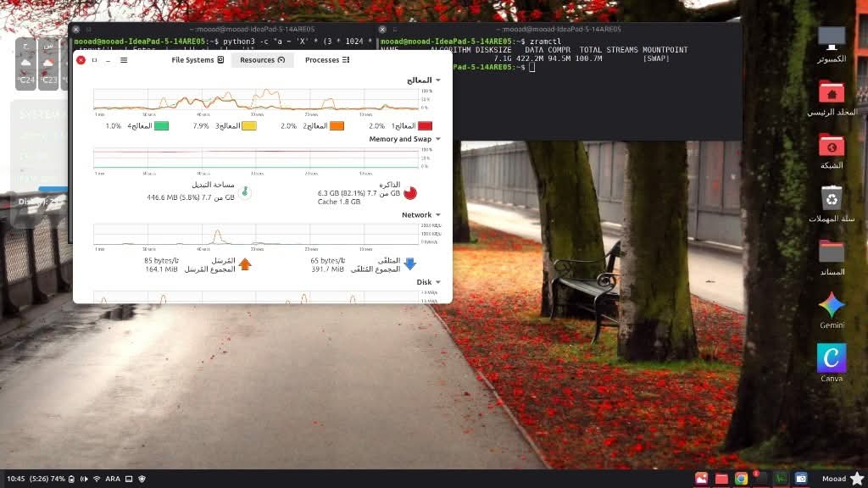Change the المعالج3 yellow color swatch

pos(249,126)
